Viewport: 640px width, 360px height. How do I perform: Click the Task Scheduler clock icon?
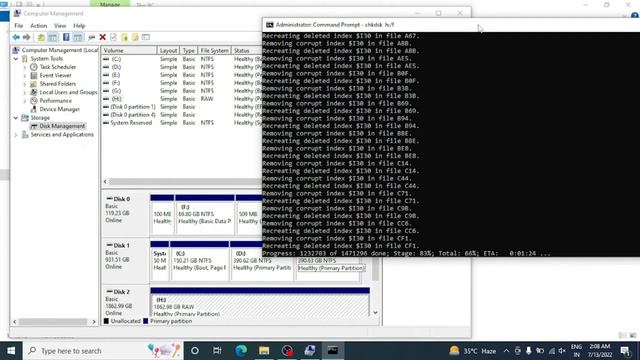click(x=34, y=67)
